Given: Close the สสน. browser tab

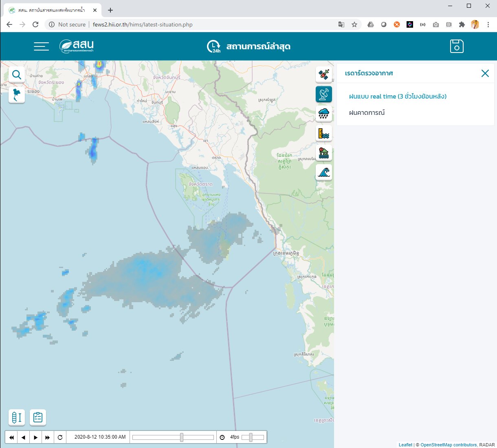Looking at the screenshot, I should pyautogui.click(x=95, y=10).
